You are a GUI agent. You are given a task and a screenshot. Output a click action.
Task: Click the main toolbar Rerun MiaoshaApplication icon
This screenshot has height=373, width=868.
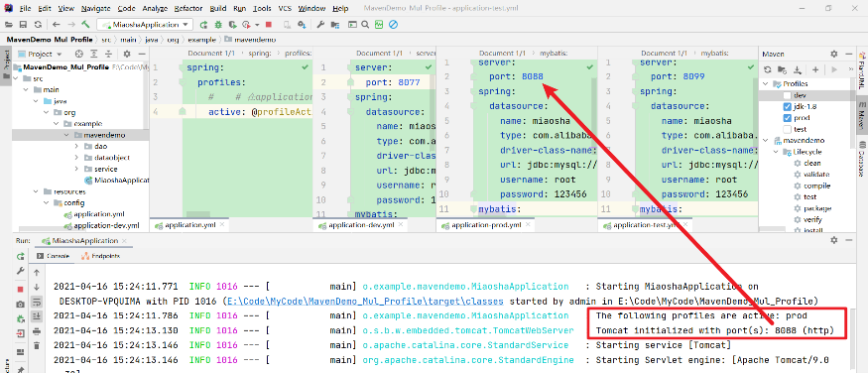point(203,25)
